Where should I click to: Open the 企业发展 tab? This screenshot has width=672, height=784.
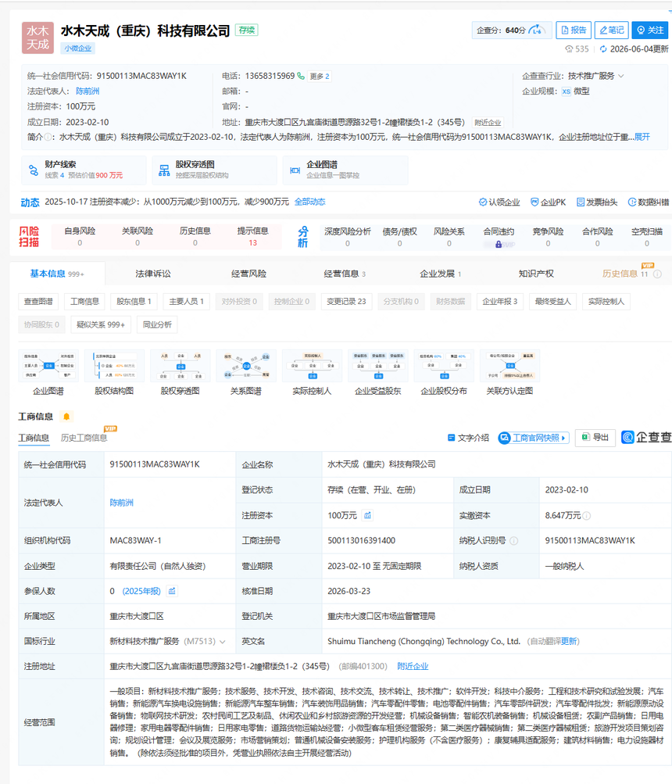[x=441, y=274]
